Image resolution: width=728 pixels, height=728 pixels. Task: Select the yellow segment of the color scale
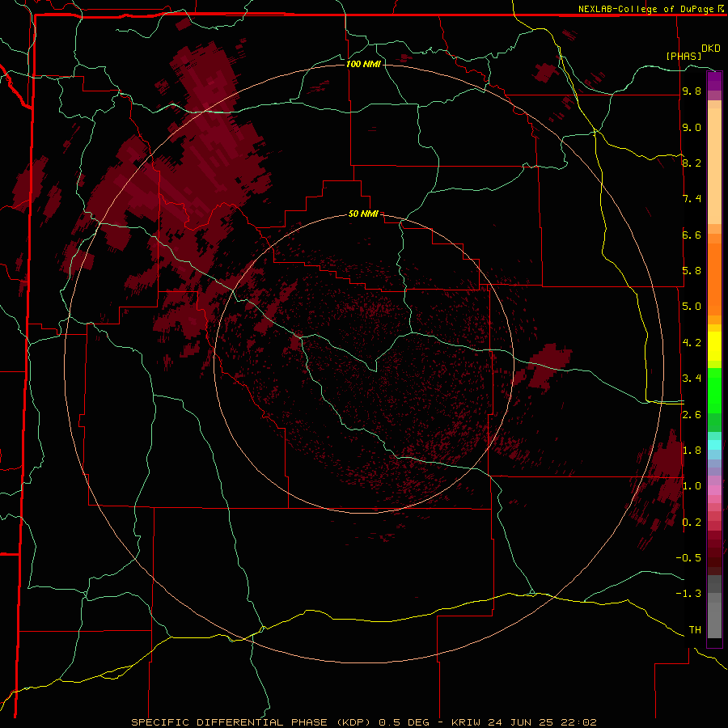714,346
